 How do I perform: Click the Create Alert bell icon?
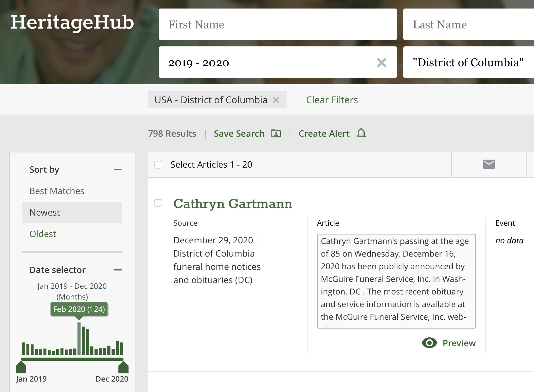pyautogui.click(x=361, y=133)
